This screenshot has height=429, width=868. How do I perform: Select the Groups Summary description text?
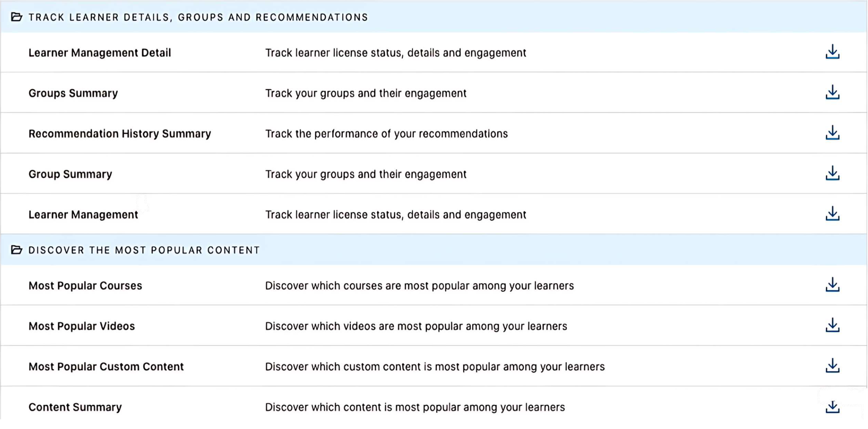[366, 93]
